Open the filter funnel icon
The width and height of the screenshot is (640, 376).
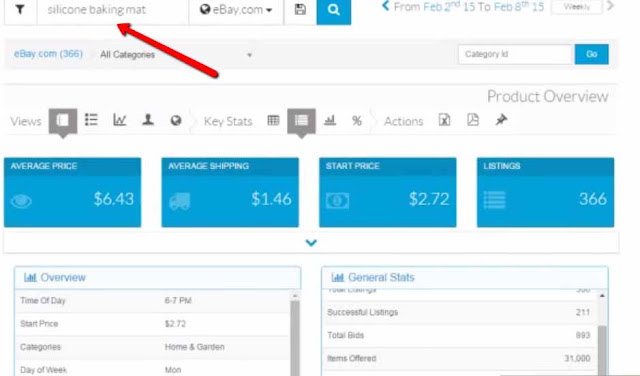pos(20,10)
